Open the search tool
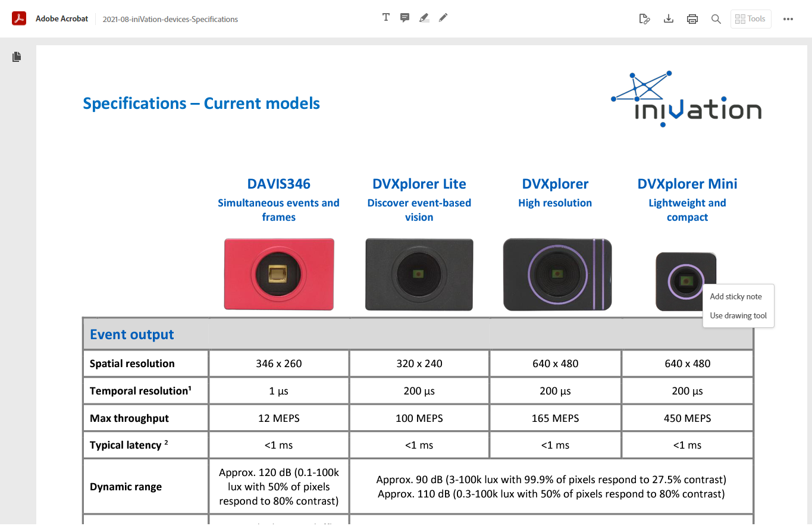 click(x=716, y=19)
